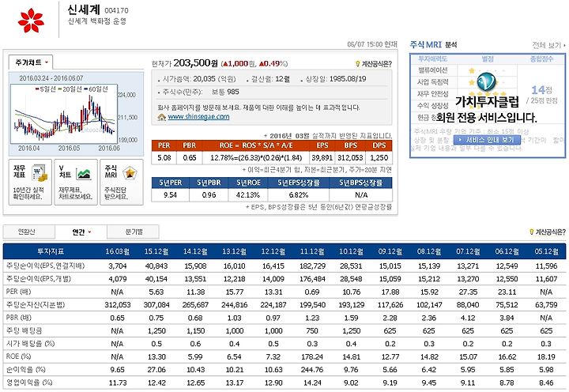The height and width of the screenshot is (392, 569).
Task: Open the 연간 period dropdown tab
Action: point(81,232)
